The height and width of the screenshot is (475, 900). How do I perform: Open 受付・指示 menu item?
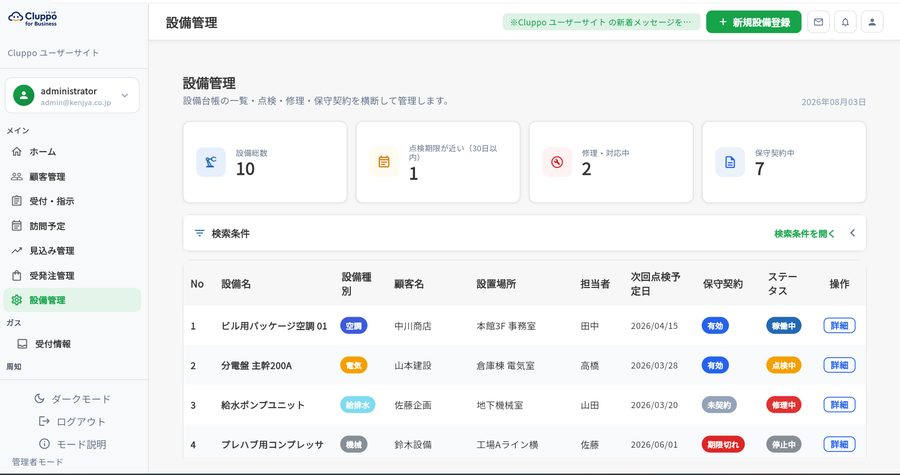tap(72, 201)
